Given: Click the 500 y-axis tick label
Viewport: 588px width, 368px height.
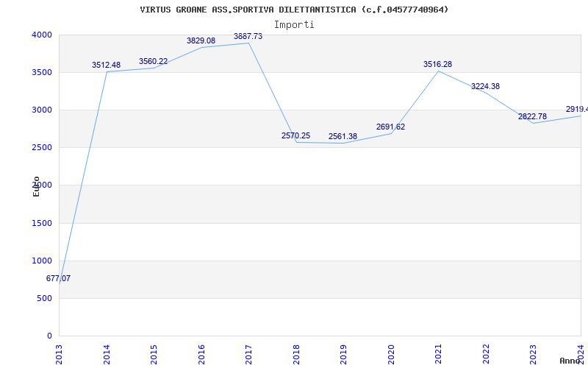Looking at the screenshot, I should tap(44, 299).
